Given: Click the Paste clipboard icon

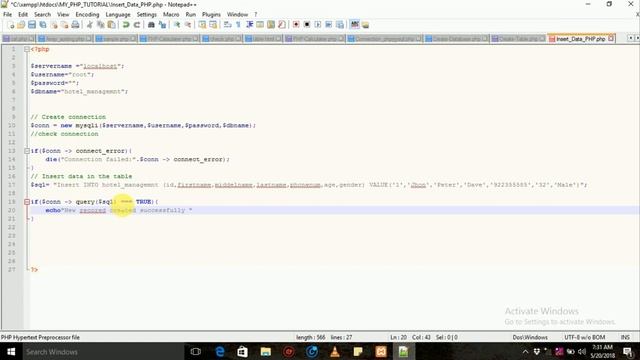Looking at the screenshot, I should click(111, 25).
